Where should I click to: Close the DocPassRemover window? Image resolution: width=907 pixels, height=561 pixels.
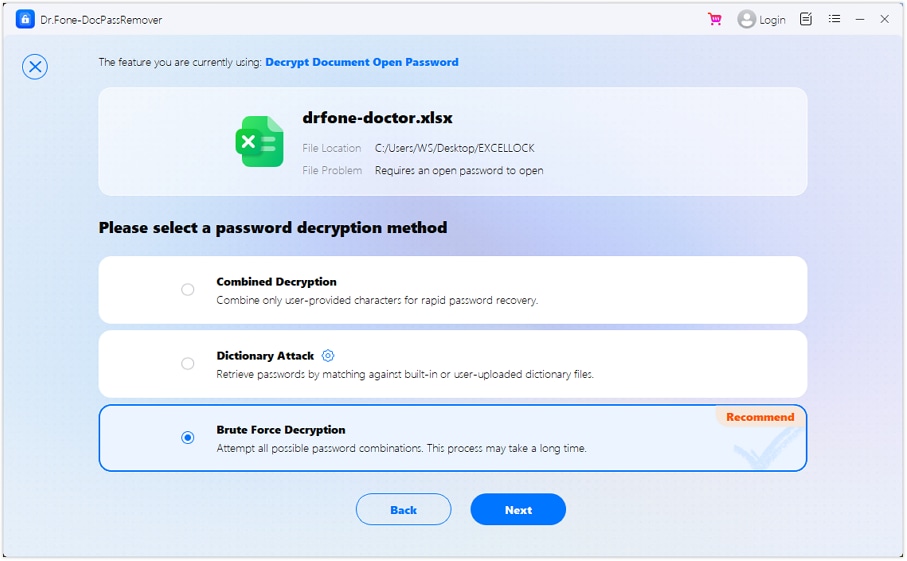[x=884, y=19]
